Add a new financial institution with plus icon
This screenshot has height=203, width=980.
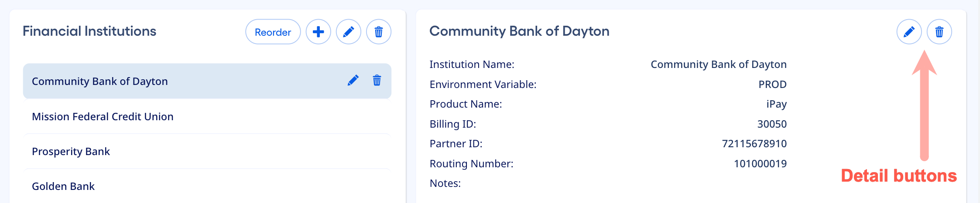[x=319, y=32]
